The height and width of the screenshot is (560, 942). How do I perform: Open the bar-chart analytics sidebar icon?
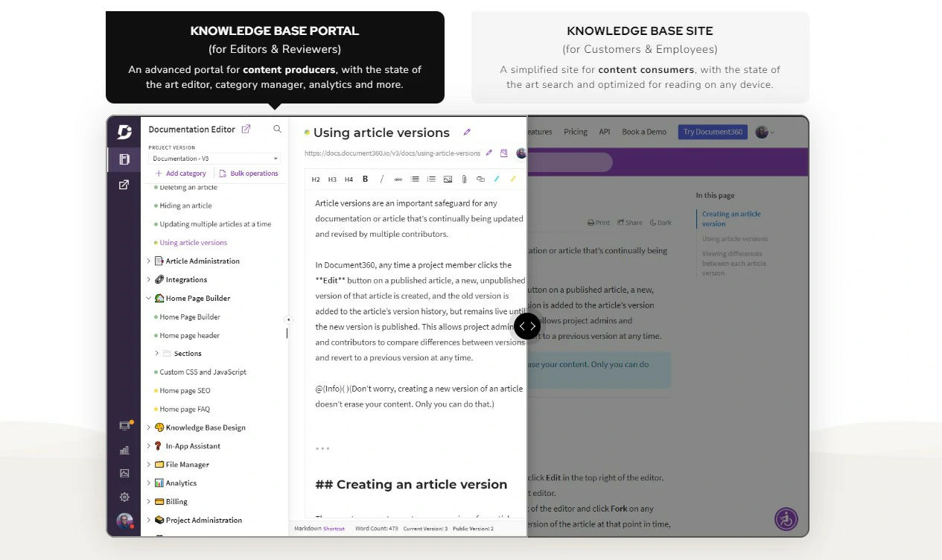coord(124,450)
